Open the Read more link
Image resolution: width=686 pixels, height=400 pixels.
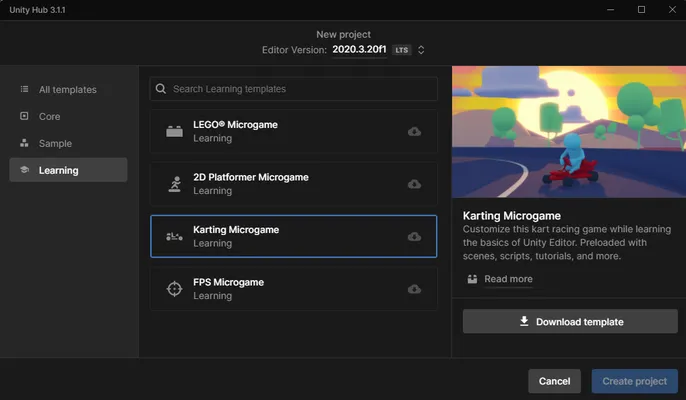(508, 279)
